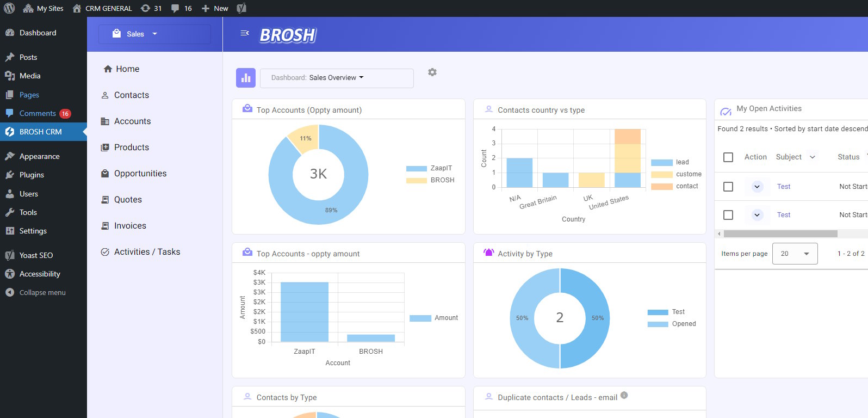This screenshot has height=418, width=868.
Task: Click the Test legend item
Action: pos(666,312)
